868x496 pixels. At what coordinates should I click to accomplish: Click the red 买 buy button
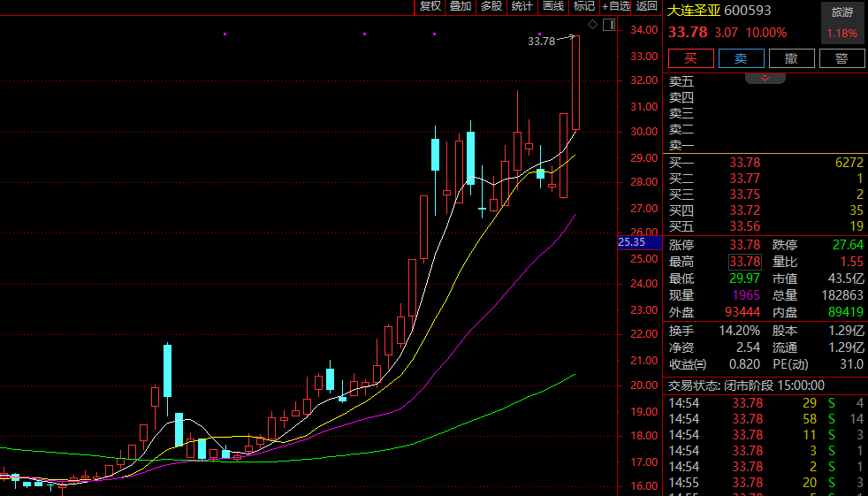(690, 58)
